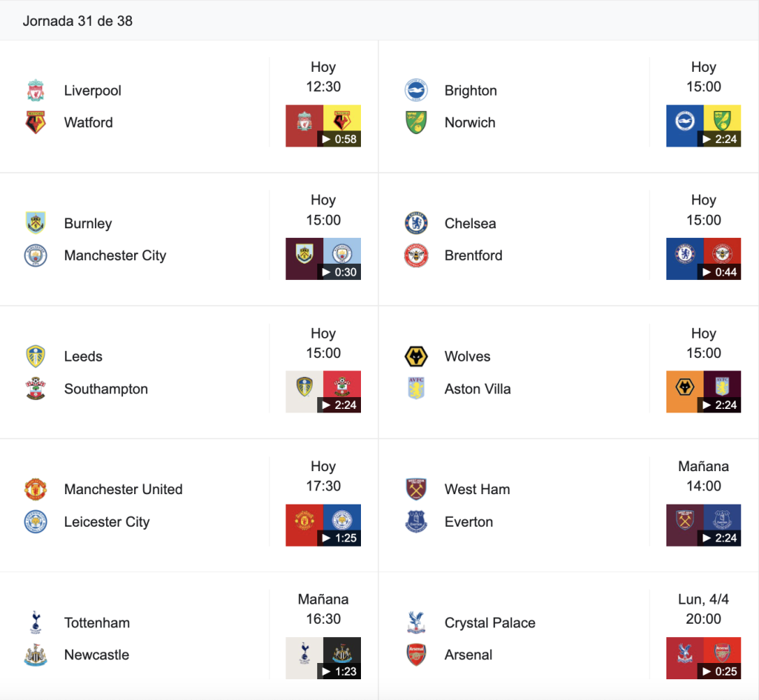This screenshot has height=700, width=759.
Task: Play the Manchester United vs Leicester 1:25 video
Action: [323, 525]
